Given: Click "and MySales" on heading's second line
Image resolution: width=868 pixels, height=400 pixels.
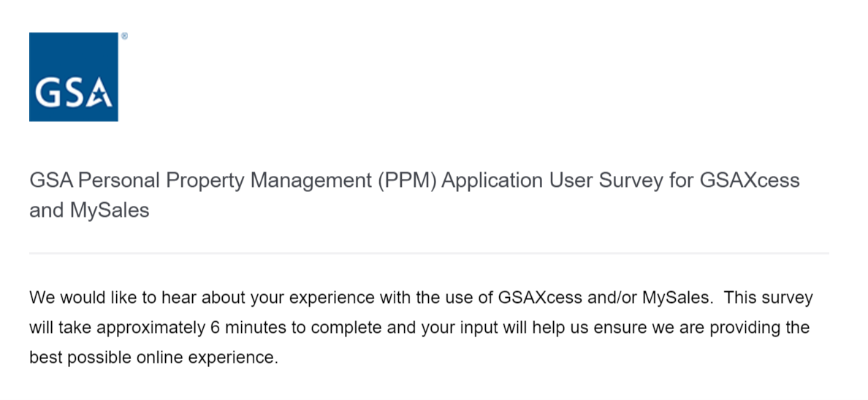Looking at the screenshot, I should [88, 211].
